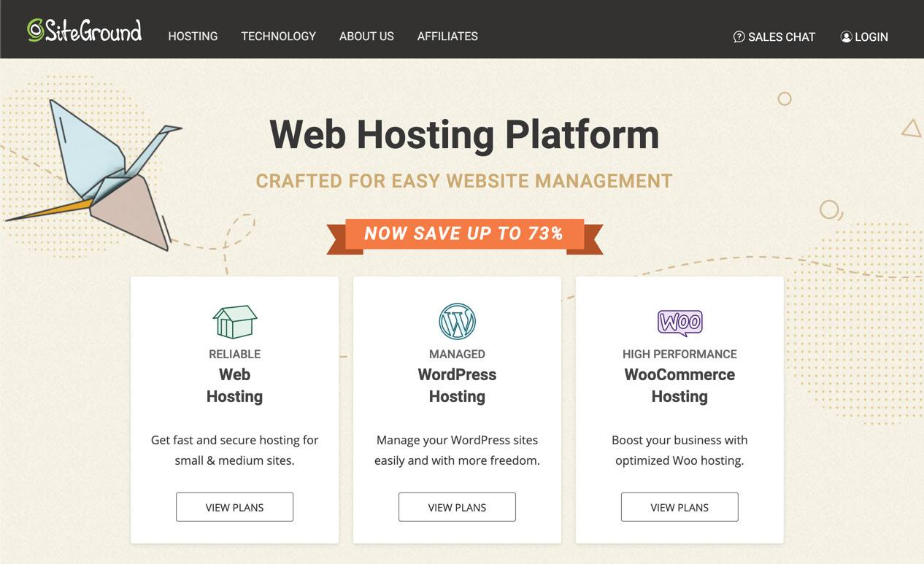
Task: Open the HOSTING menu
Action: tap(193, 36)
